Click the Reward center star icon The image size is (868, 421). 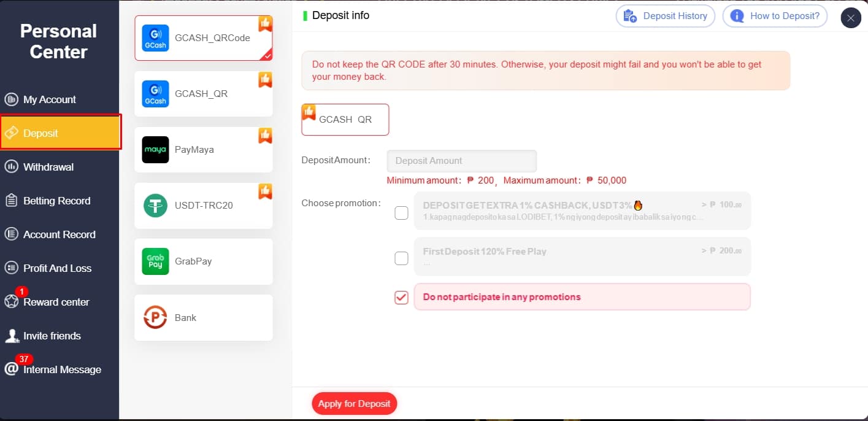pos(12,302)
